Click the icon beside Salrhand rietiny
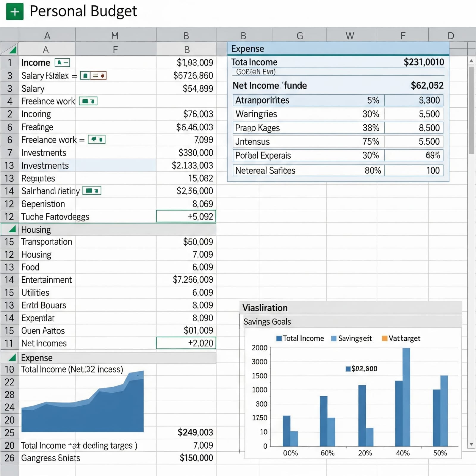Screen dimensions: 476x476 (92, 191)
